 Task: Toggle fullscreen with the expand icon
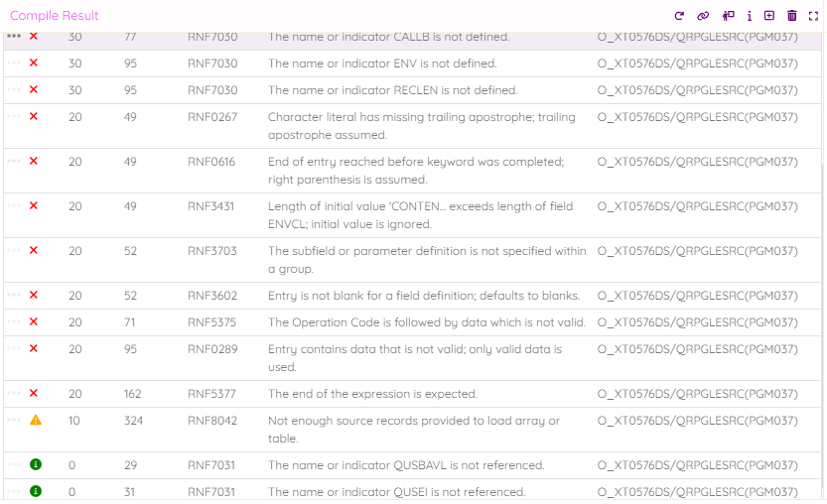(814, 16)
